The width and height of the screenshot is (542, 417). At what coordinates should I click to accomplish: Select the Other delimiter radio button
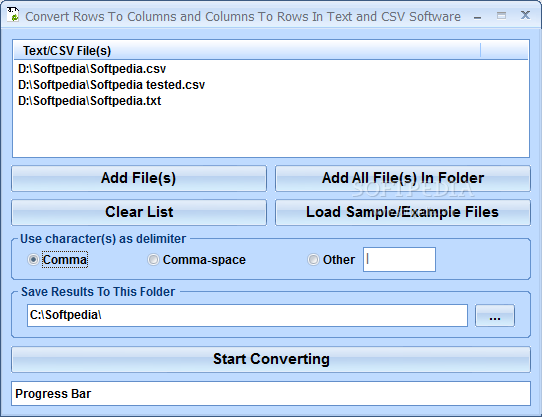point(313,259)
